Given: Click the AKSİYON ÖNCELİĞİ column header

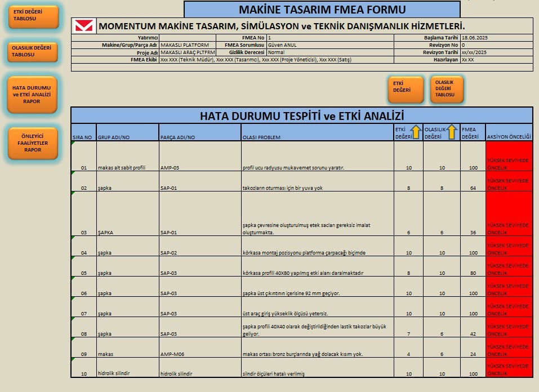Looking at the screenshot, I should coord(509,132).
